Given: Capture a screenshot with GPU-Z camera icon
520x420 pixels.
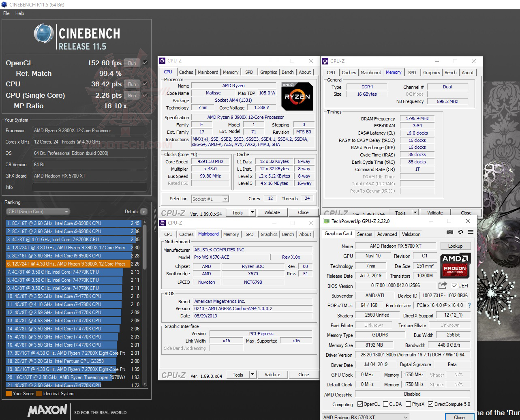Looking at the screenshot, I should [x=450, y=232].
